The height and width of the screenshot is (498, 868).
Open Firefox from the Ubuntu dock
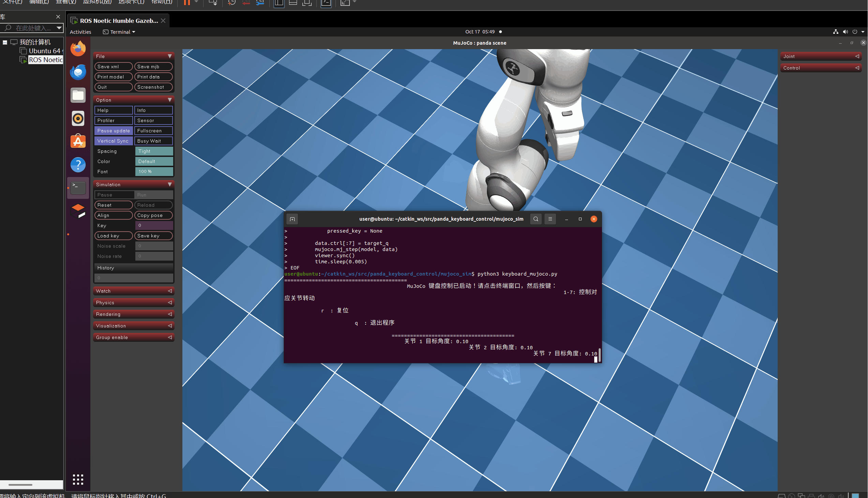(78, 48)
